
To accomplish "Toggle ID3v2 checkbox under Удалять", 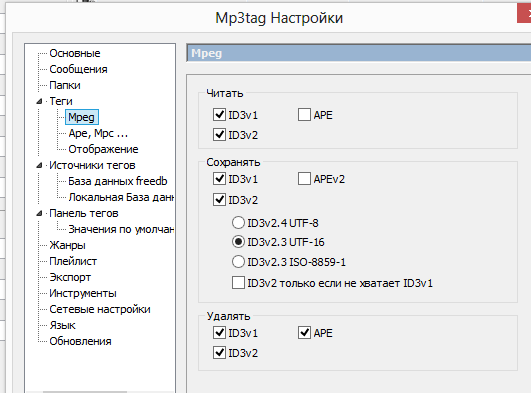I will coord(219,353).
